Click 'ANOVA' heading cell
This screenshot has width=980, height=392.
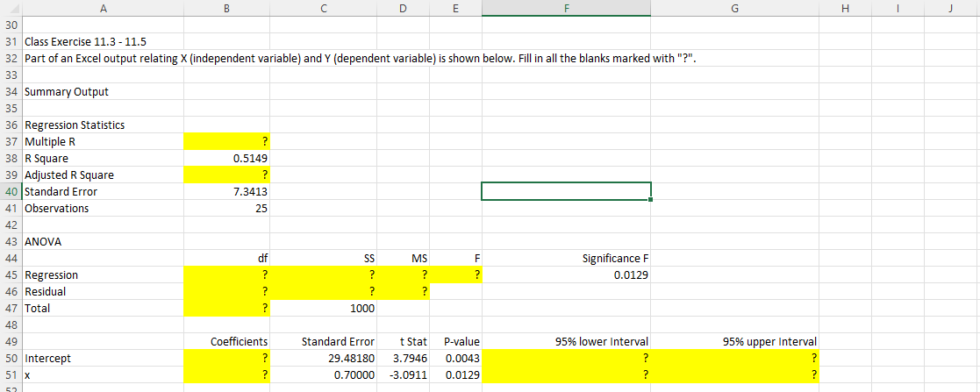[x=104, y=241]
